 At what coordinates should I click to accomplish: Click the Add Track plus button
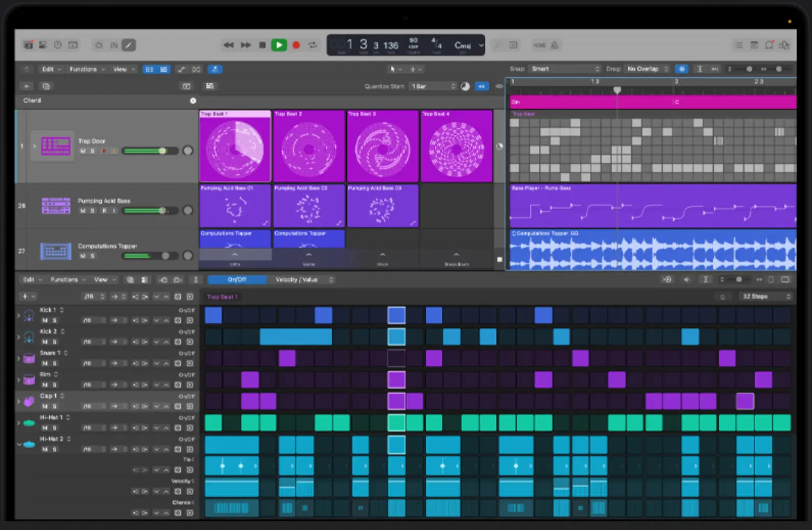coord(27,86)
